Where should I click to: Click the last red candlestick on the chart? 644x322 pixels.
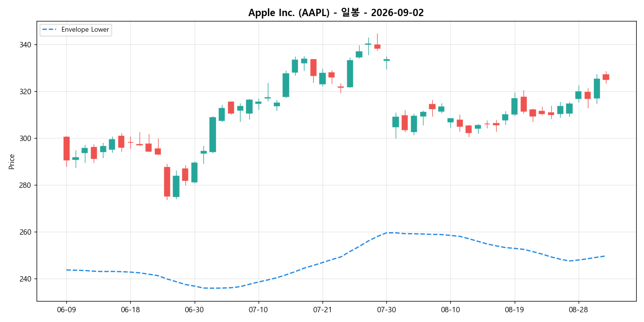(x=606, y=77)
